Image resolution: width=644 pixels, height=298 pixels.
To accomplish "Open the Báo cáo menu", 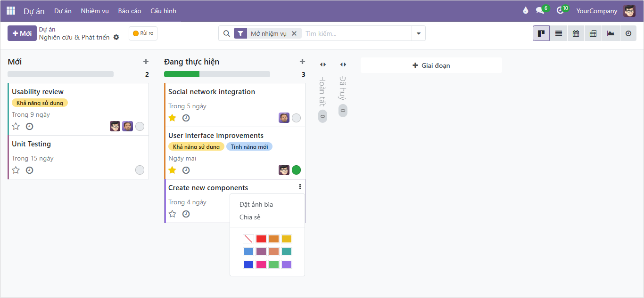I will click(x=129, y=11).
